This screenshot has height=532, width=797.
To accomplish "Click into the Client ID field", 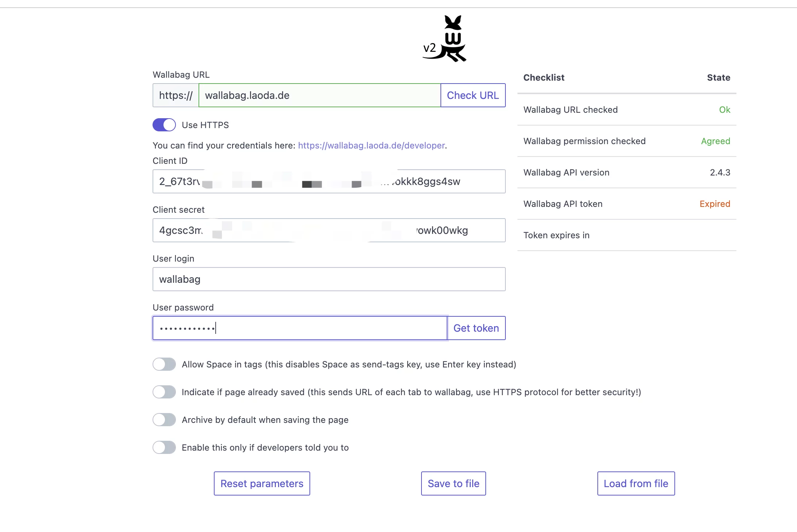I will tap(328, 181).
